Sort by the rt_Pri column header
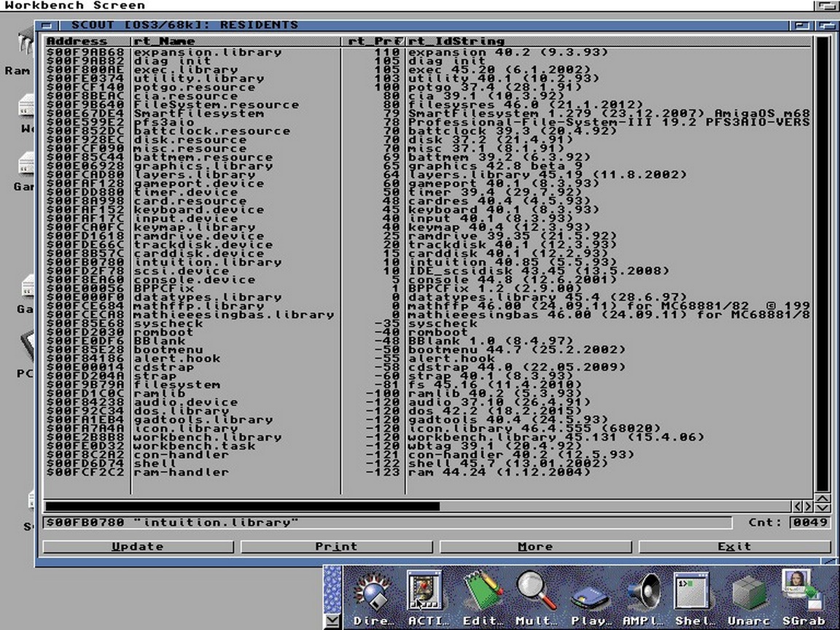Image resolution: width=840 pixels, height=630 pixels. point(373,42)
